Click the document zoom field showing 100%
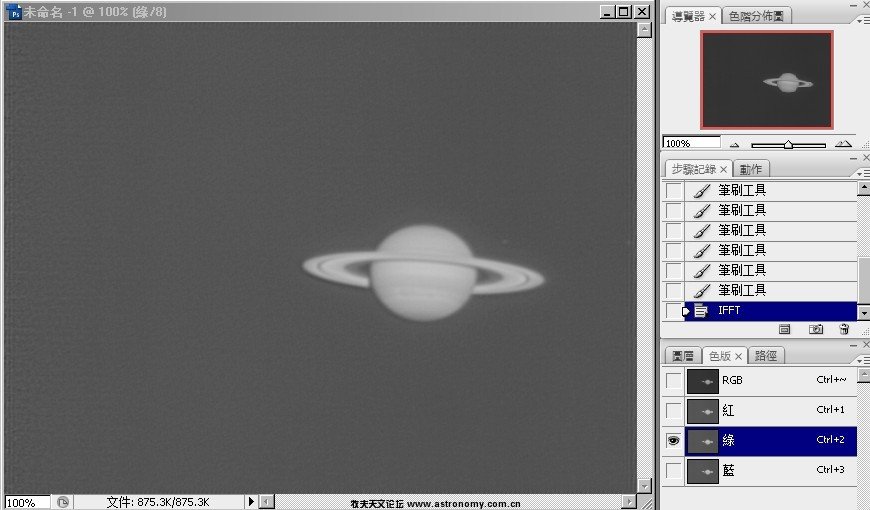 28,502
